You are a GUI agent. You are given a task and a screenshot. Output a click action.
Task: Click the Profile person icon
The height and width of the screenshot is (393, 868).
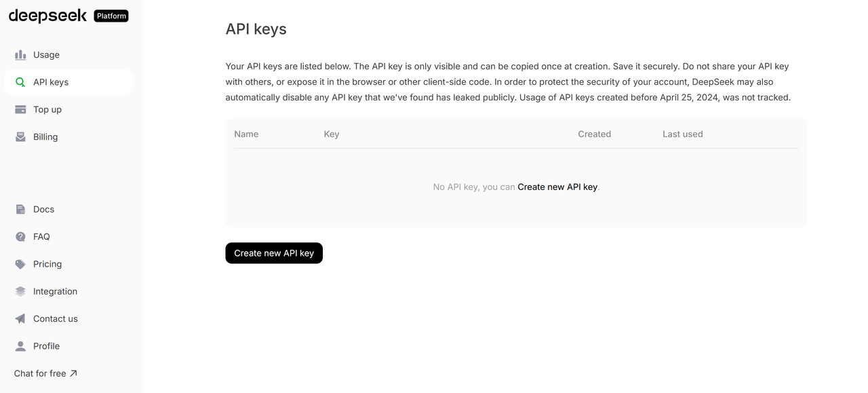(20, 346)
